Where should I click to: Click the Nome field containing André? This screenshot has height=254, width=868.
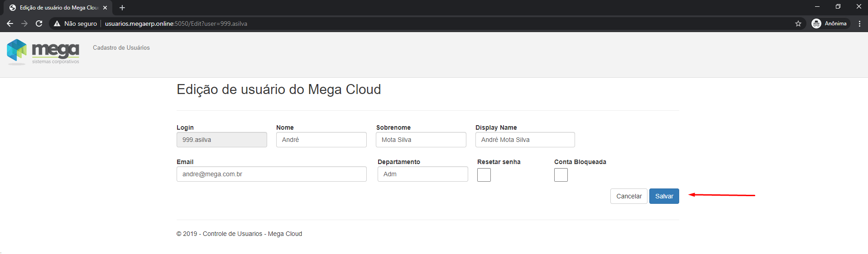(x=321, y=140)
